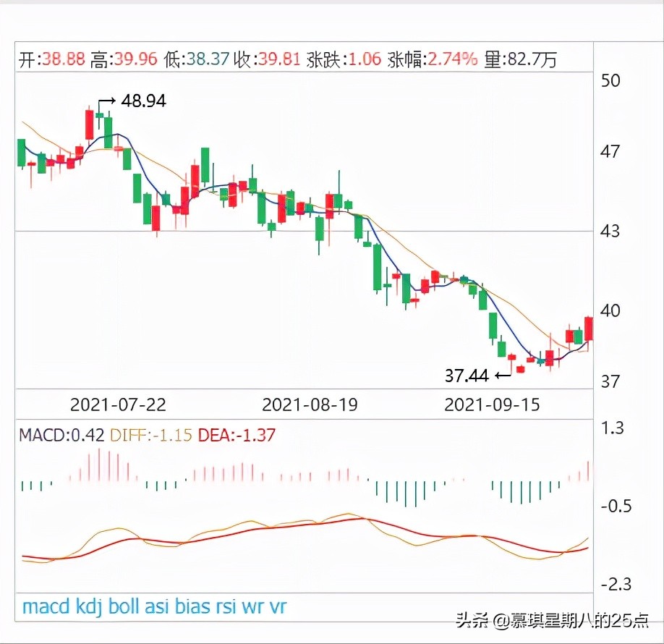Click the 2021-09-15 date label
Image resolution: width=664 pixels, height=644 pixels.
(x=492, y=404)
